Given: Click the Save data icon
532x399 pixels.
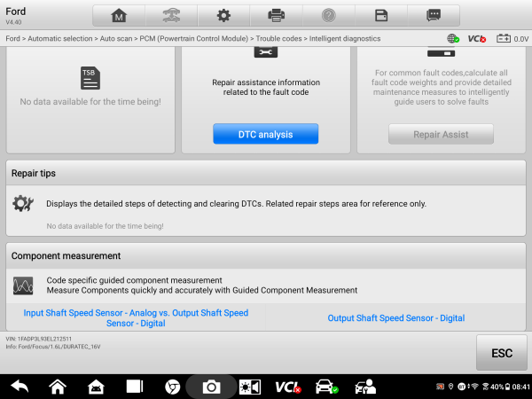Looking at the screenshot, I should [x=381, y=16].
